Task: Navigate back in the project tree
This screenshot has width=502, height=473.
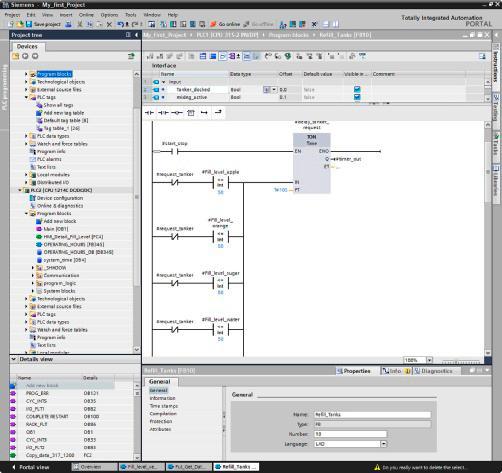Action: (25, 56)
